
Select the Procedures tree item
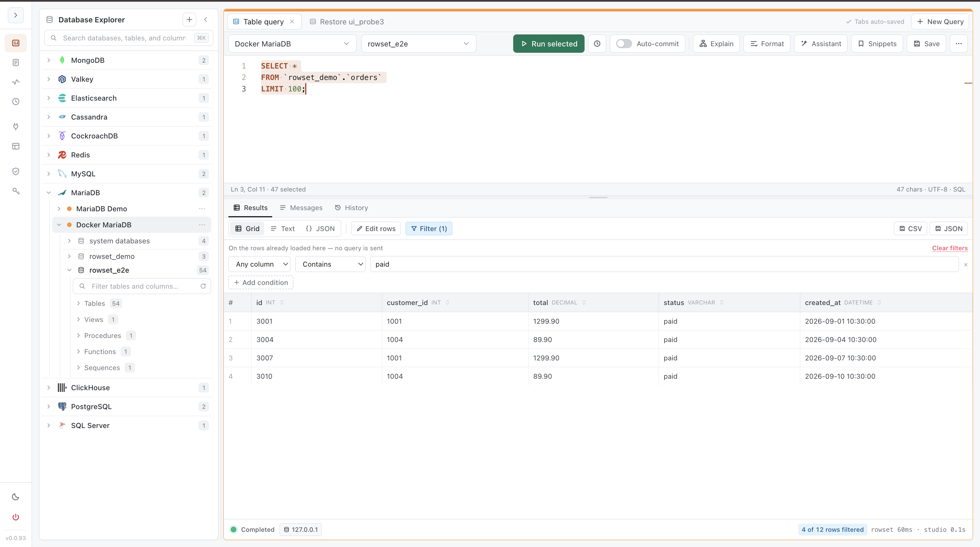tap(103, 336)
